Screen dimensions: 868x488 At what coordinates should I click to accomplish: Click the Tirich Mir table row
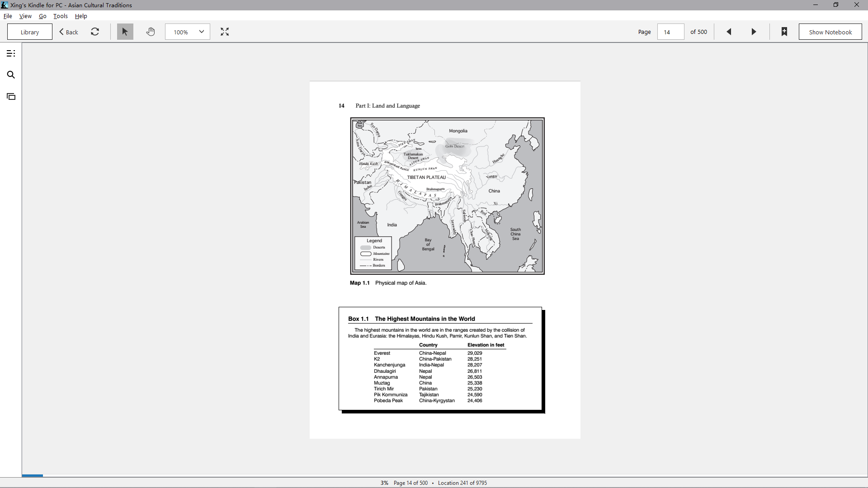click(x=428, y=389)
